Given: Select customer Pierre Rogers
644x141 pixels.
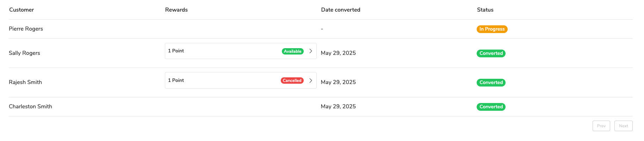Looking at the screenshot, I should point(26,29).
